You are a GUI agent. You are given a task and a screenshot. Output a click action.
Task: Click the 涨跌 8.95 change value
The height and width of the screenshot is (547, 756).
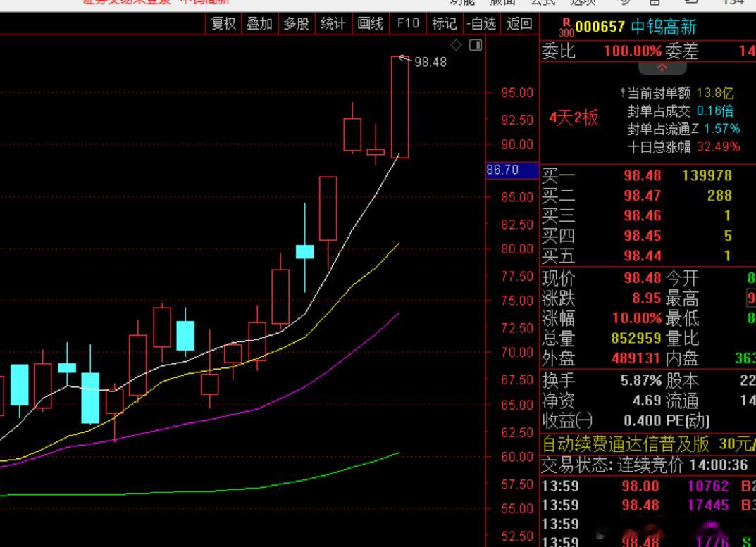point(647,298)
